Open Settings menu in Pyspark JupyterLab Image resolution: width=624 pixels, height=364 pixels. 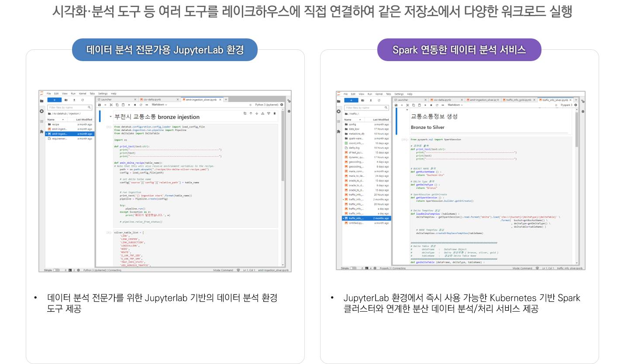[399, 94]
